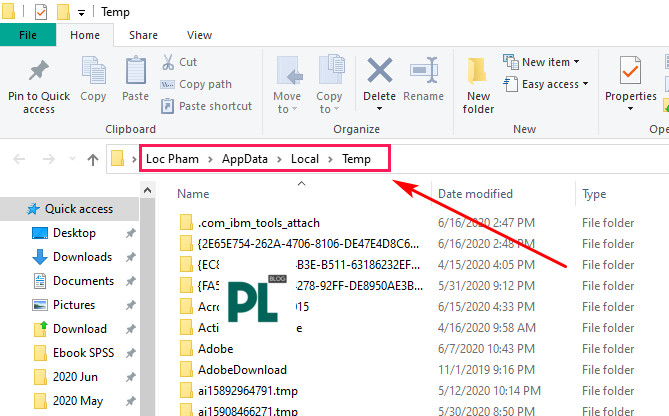Switch to the Share tab
The width and height of the screenshot is (669, 416).
tap(143, 35)
